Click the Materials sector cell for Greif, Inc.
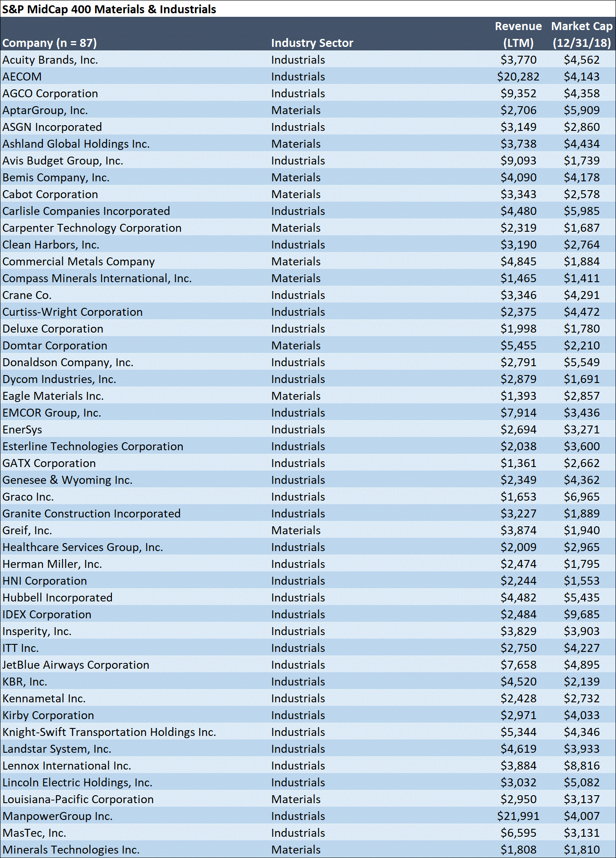Screen dimensions: 616x858 point(296,530)
